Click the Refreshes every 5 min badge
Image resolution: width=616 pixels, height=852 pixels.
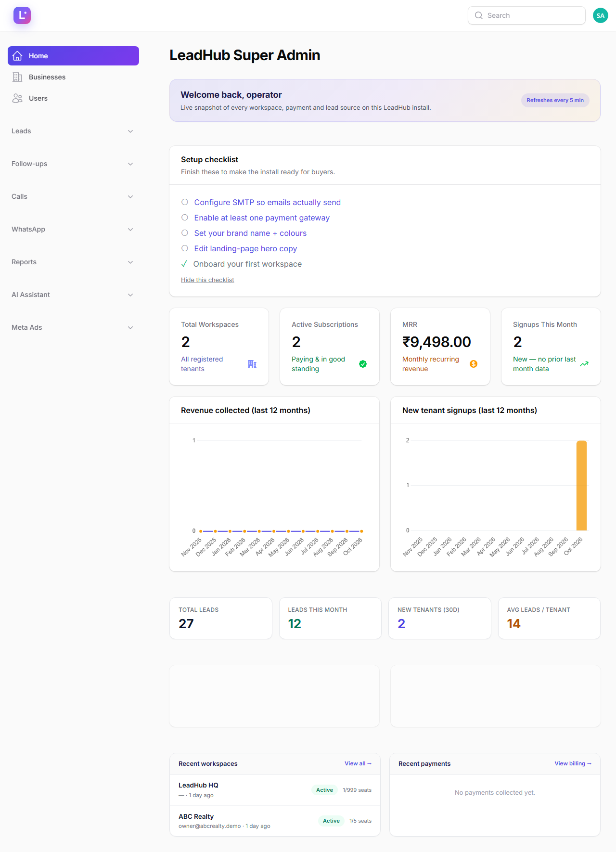[555, 100]
